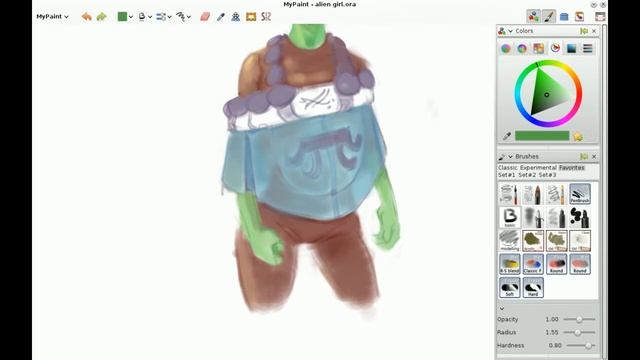Expand the Brushes panel header menu arrow

click(x=510, y=157)
